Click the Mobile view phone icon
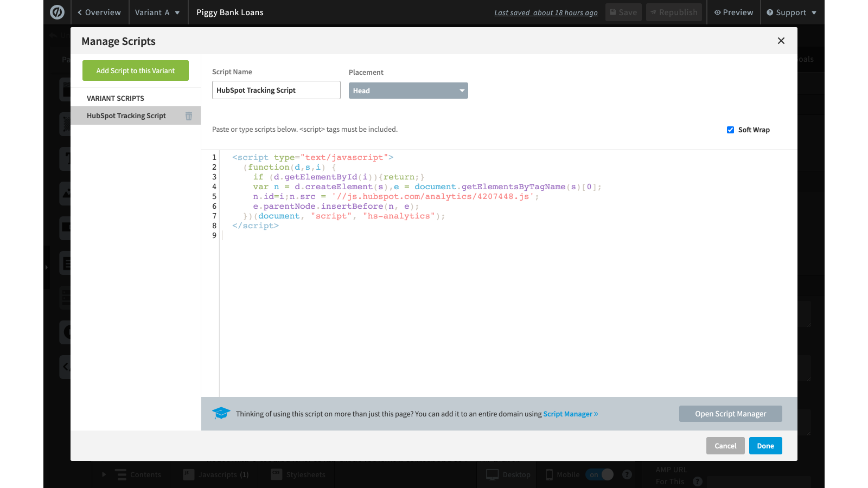The width and height of the screenshot is (868, 488). click(549, 474)
